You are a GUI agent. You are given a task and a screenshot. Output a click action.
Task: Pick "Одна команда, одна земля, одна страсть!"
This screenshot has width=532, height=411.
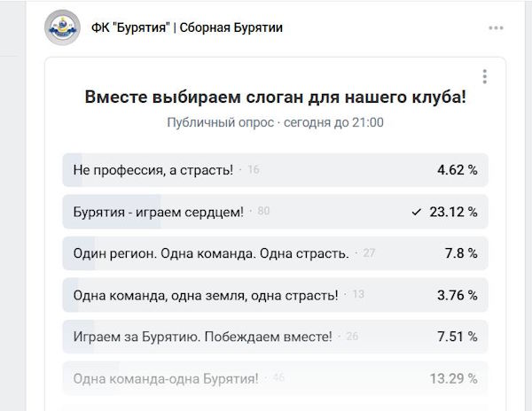pyautogui.click(x=205, y=295)
